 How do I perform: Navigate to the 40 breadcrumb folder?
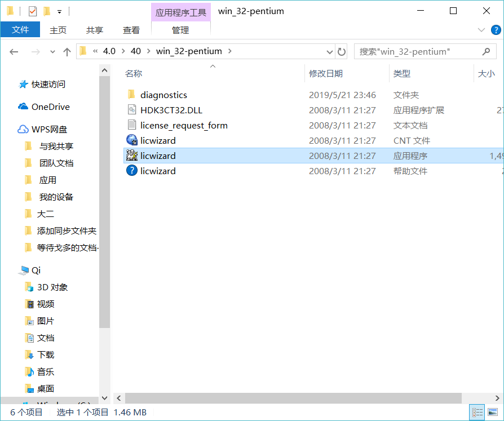click(136, 51)
